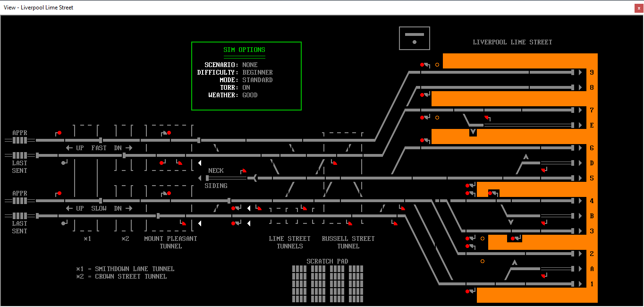Image resolution: width=644 pixels, height=307 pixels.
Task: Click platform 1 buffer end arrow
Action: tap(580, 284)
